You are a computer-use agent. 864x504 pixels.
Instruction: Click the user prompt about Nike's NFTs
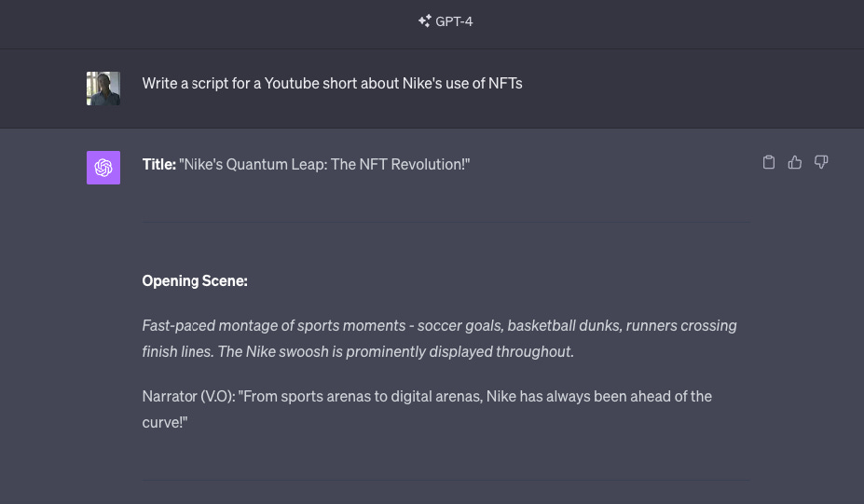332,83
